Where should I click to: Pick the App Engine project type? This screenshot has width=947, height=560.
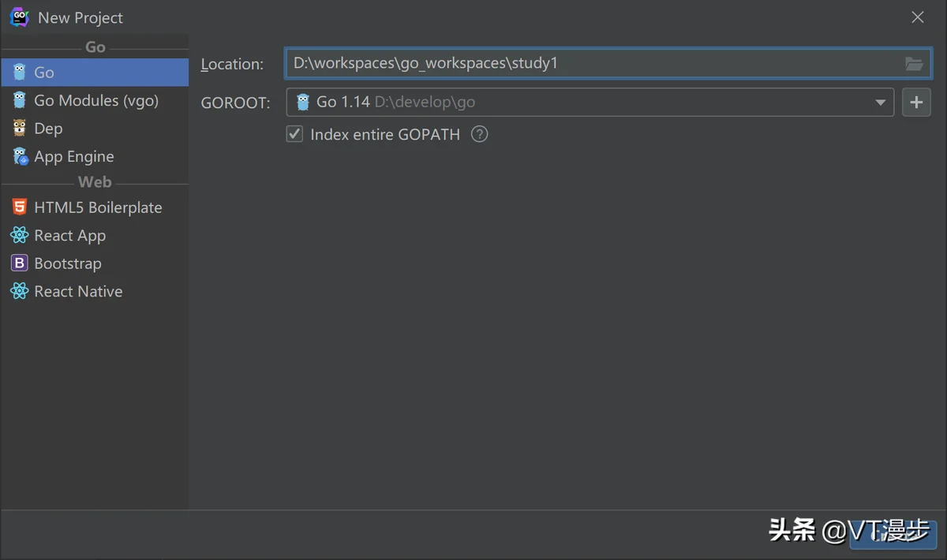(x=95, y=156)
